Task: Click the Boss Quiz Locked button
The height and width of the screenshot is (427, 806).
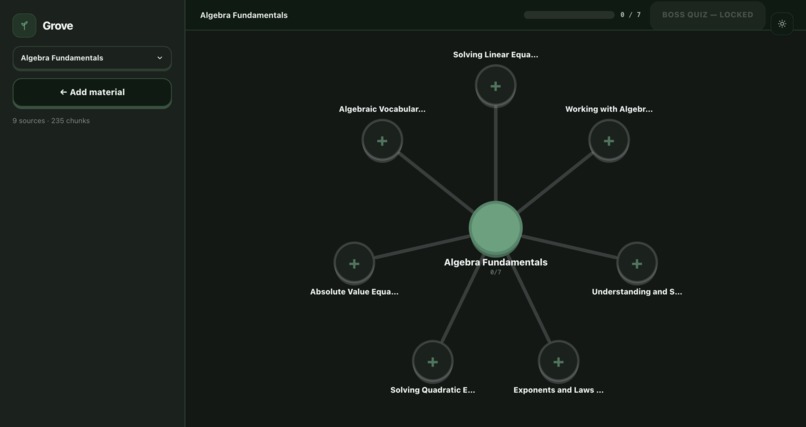Action: point(707,15)
